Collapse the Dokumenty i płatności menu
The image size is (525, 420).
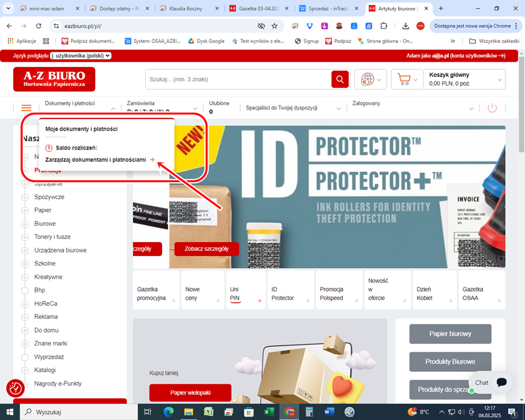pyautogui.click(x=113, y=108)
